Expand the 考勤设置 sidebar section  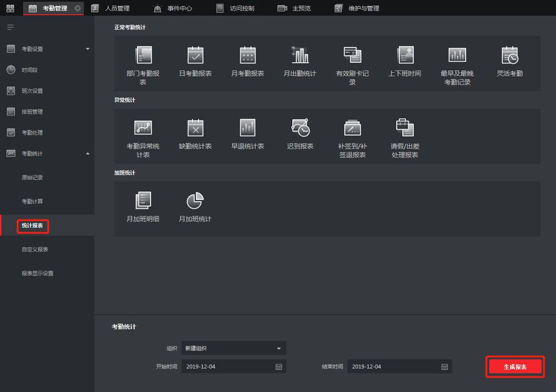(88, 49)
